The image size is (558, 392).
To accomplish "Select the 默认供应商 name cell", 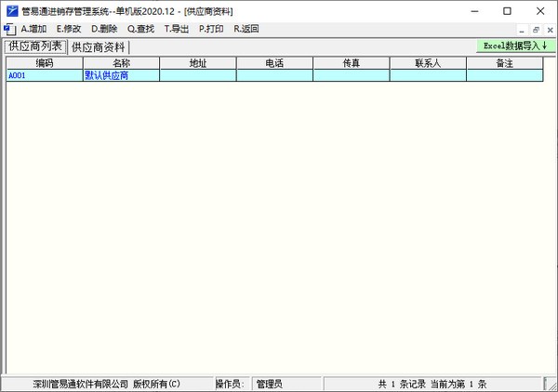I will click(x=121, y=76).
